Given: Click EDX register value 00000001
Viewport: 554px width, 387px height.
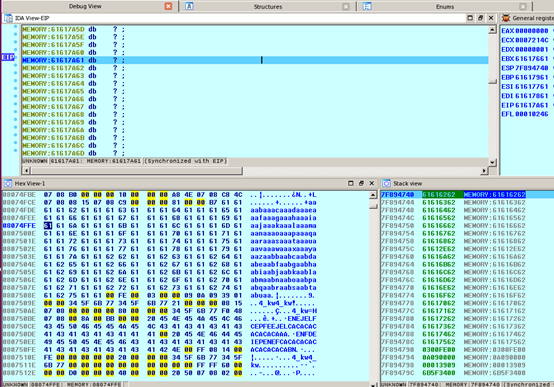Looking at the screenshot, I should click(x=531, y=49).
